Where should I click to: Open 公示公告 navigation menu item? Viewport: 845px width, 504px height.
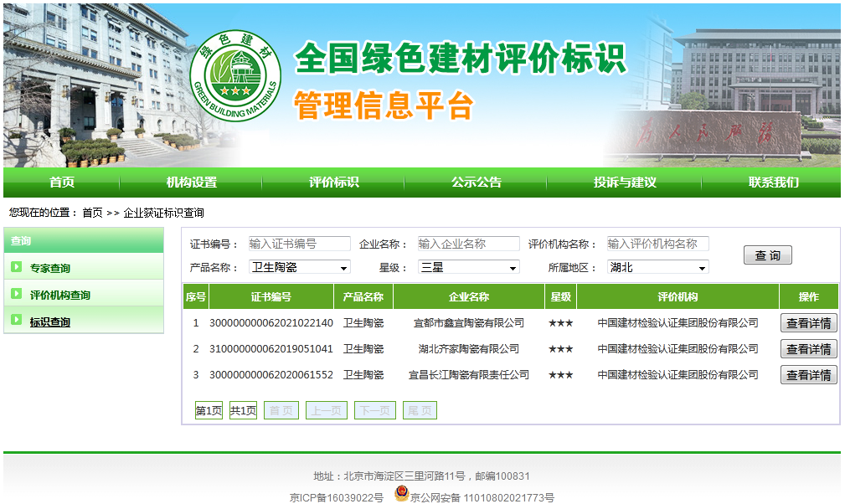[x=476, y=183]
